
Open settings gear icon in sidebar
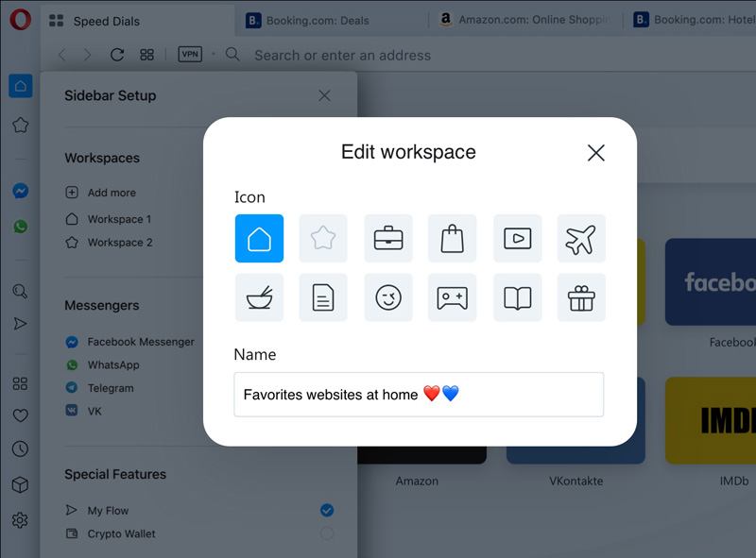point(20,520)
